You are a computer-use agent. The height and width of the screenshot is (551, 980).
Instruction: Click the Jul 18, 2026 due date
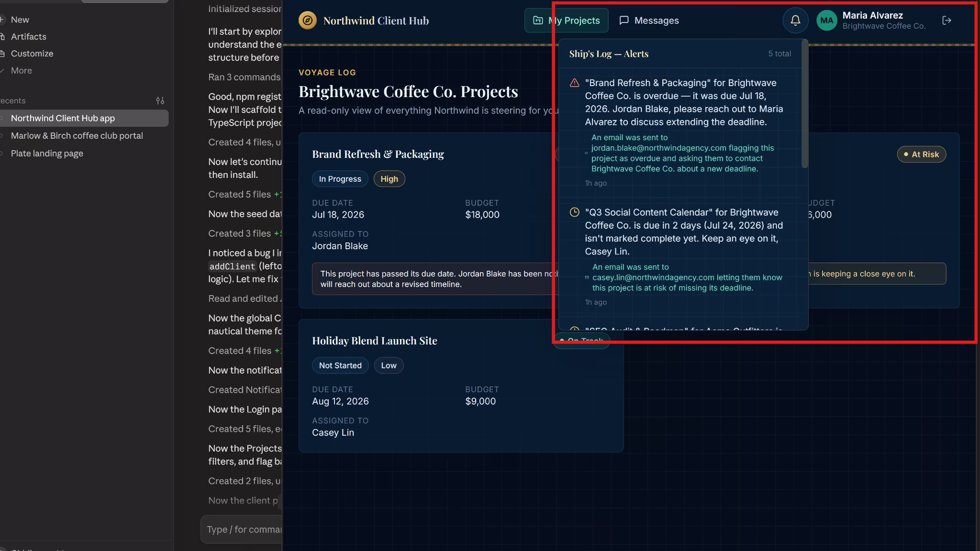click(x=338, y=215)
